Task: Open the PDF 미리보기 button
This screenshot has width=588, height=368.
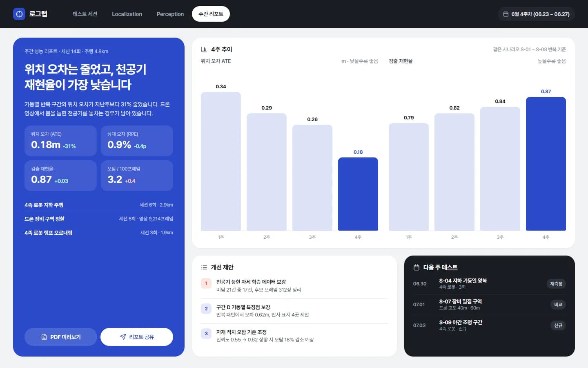Action: (x=61, y=337)
